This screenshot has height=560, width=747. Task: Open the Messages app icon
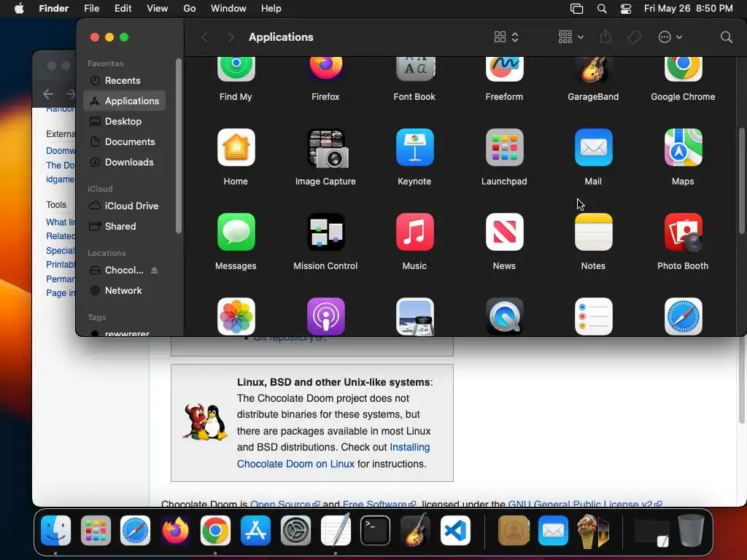tap(236, 232)
